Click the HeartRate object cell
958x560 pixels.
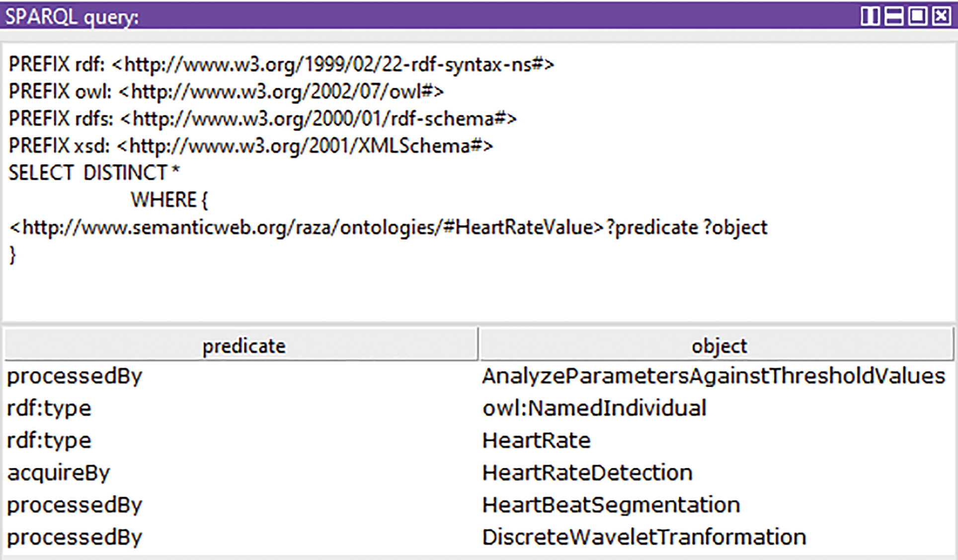pos(536,440)
